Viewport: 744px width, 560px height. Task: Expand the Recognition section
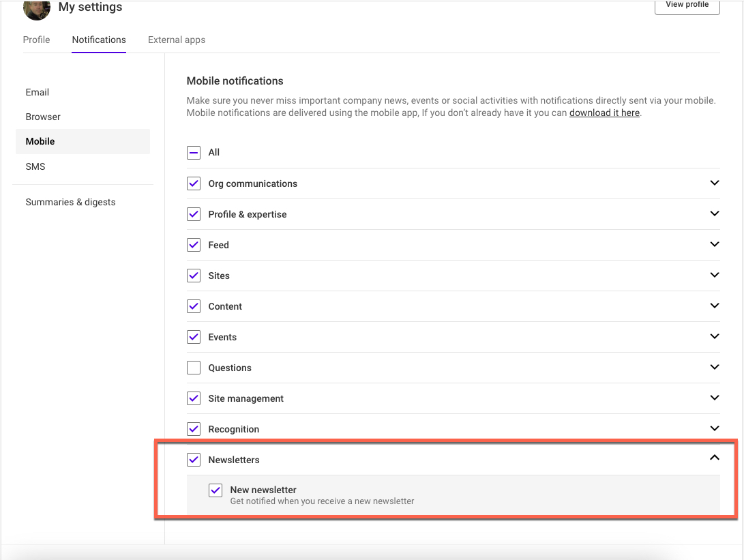(x=714, y=428)
